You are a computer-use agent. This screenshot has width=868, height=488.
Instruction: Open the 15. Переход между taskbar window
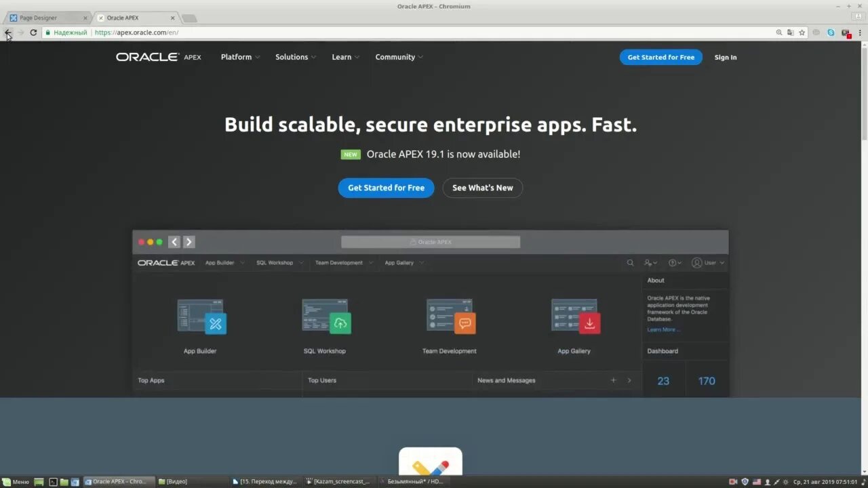[x=264, y=482]
